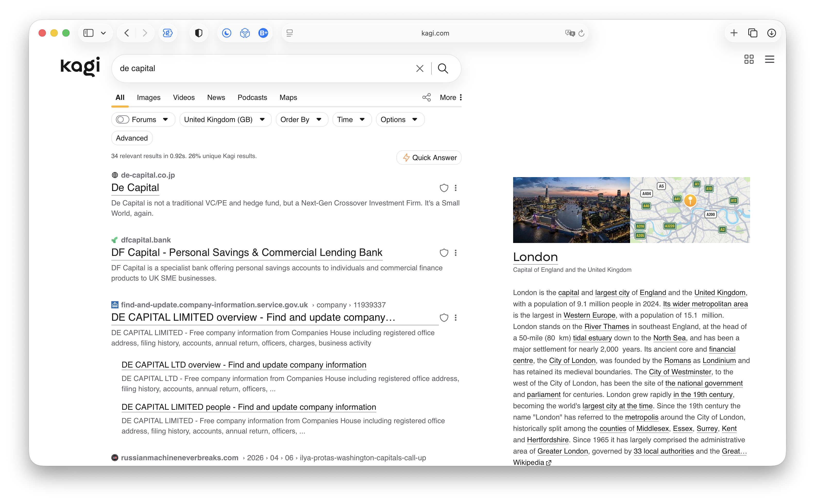
Task: Click the page reader icon in address bar
Action: [x=290, y=33]
